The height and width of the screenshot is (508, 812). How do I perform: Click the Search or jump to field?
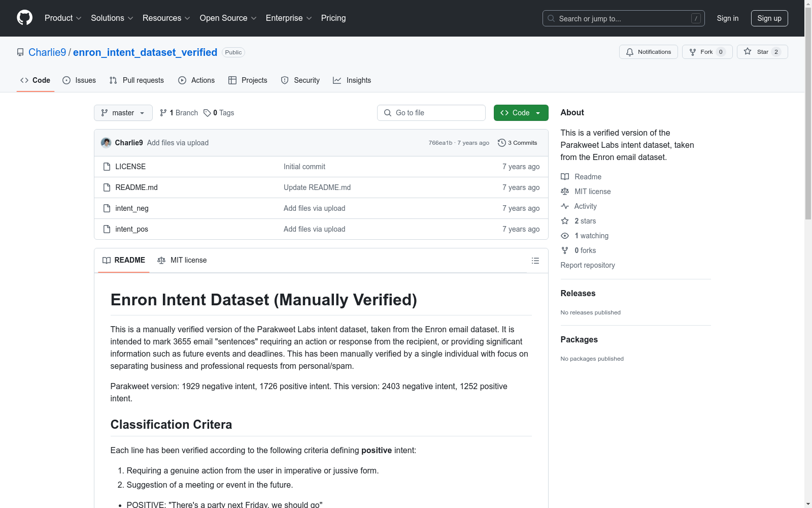click(624, 18)
